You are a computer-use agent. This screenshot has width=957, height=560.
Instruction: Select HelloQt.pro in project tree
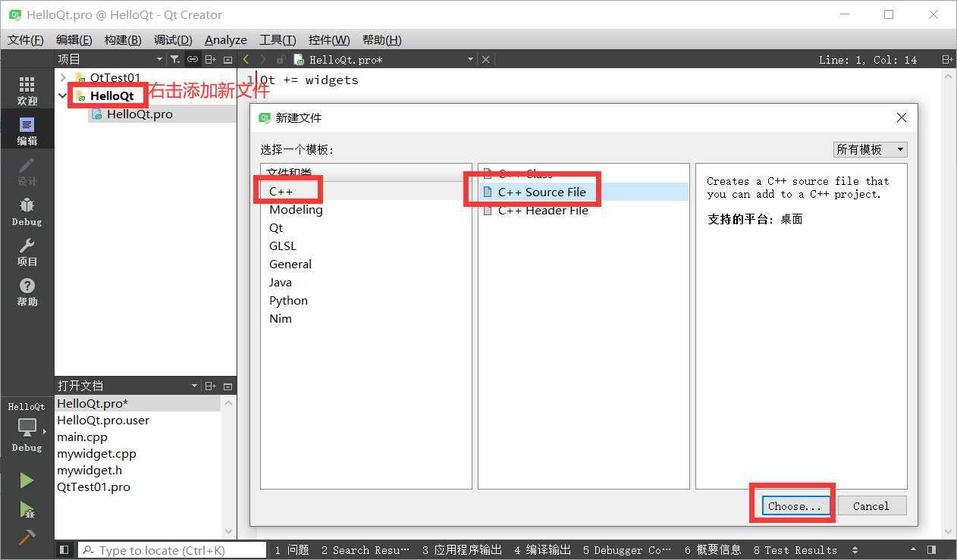[140, 114]
